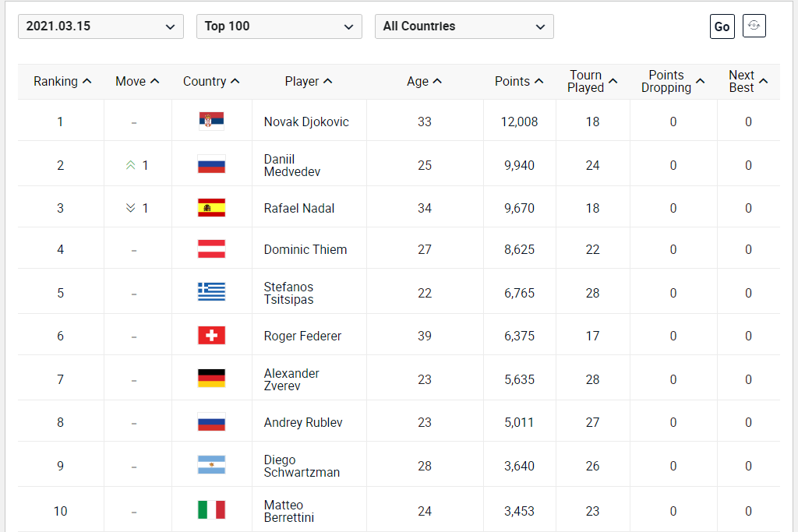
Task: Sort table by Ranking column header
Action: click(62, 81)
